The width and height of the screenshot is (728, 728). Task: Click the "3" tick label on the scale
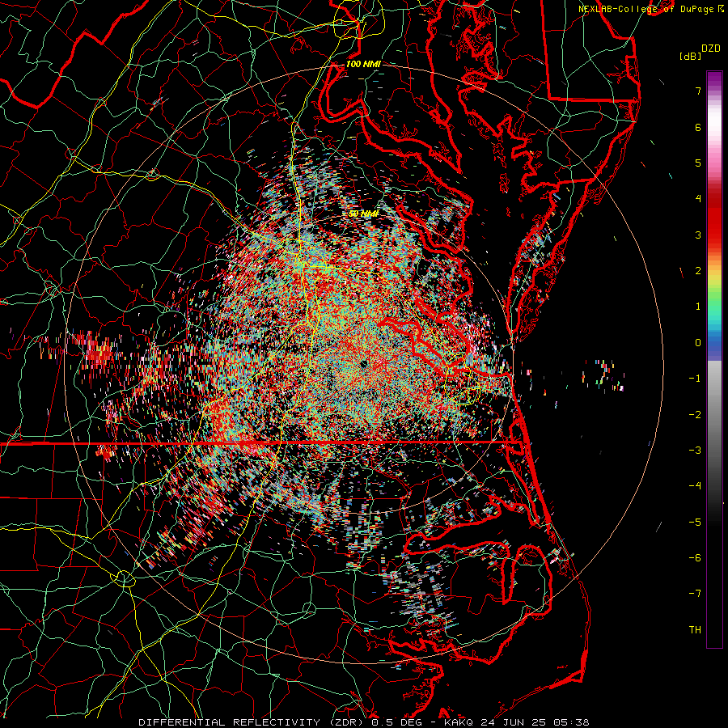698,235
